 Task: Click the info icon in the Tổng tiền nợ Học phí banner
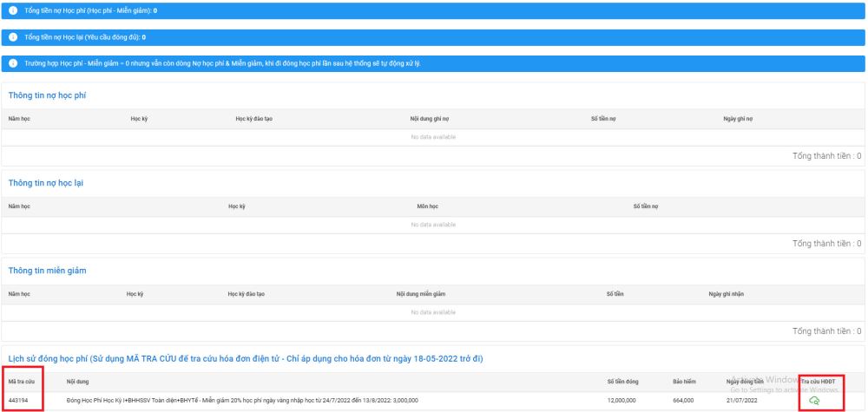tap(13, 11)
